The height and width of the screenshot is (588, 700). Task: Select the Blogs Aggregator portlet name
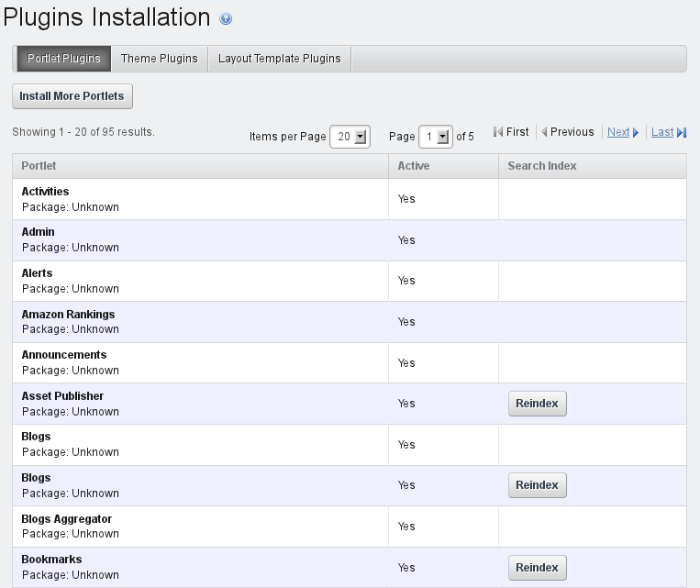(x=67, y=519)
